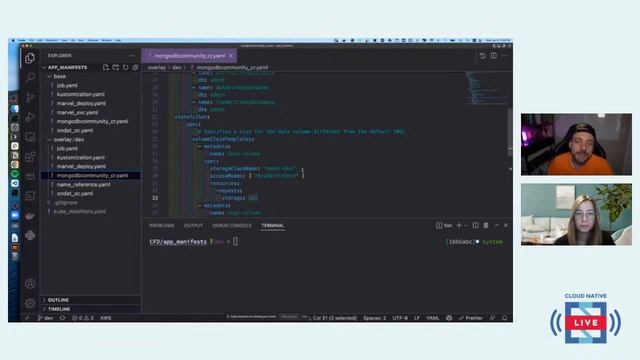640x360 pixels.
Task: Click the male speaker video thumbnail
Action: pos(576,144)
